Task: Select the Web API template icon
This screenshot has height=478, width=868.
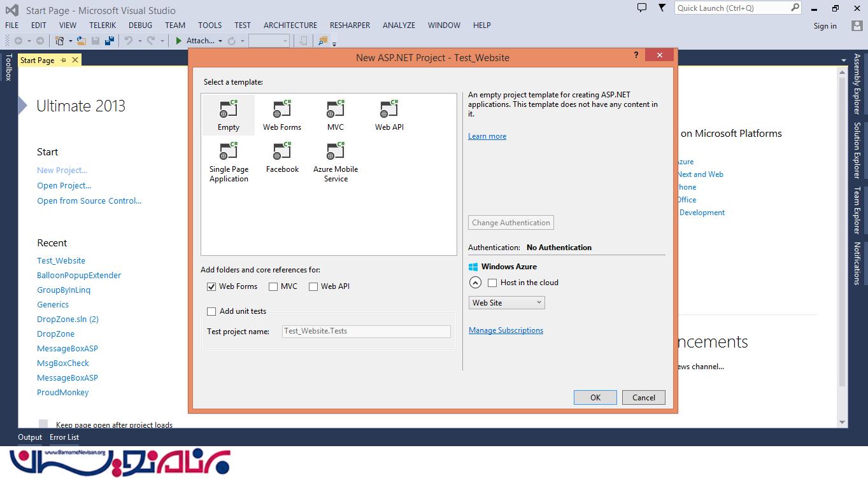Action: [x=388, y=109]
